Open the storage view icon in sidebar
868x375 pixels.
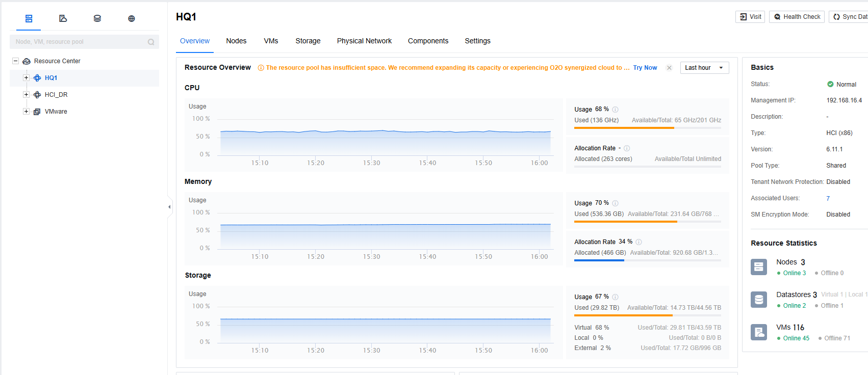pos(97,18)
